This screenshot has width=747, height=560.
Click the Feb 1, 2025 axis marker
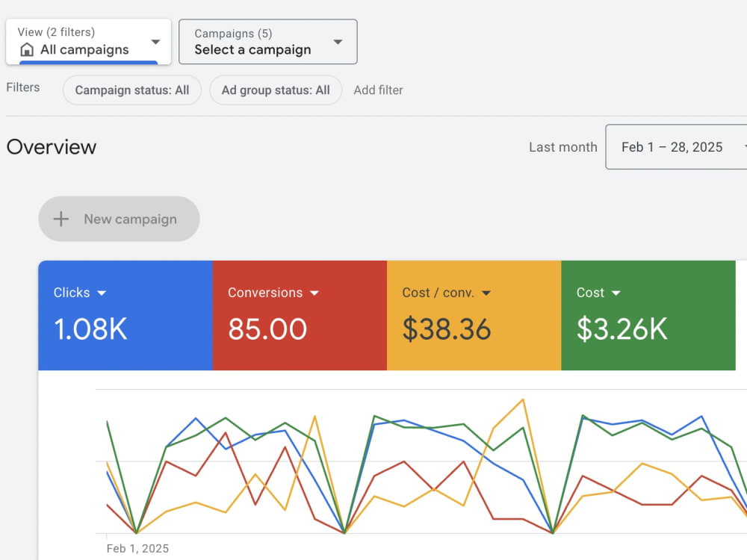(137, 549)
